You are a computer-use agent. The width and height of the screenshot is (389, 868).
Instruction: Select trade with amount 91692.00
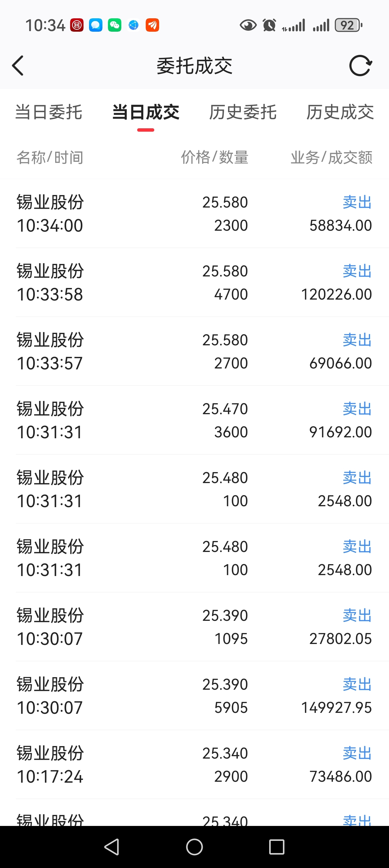[194, 421]
